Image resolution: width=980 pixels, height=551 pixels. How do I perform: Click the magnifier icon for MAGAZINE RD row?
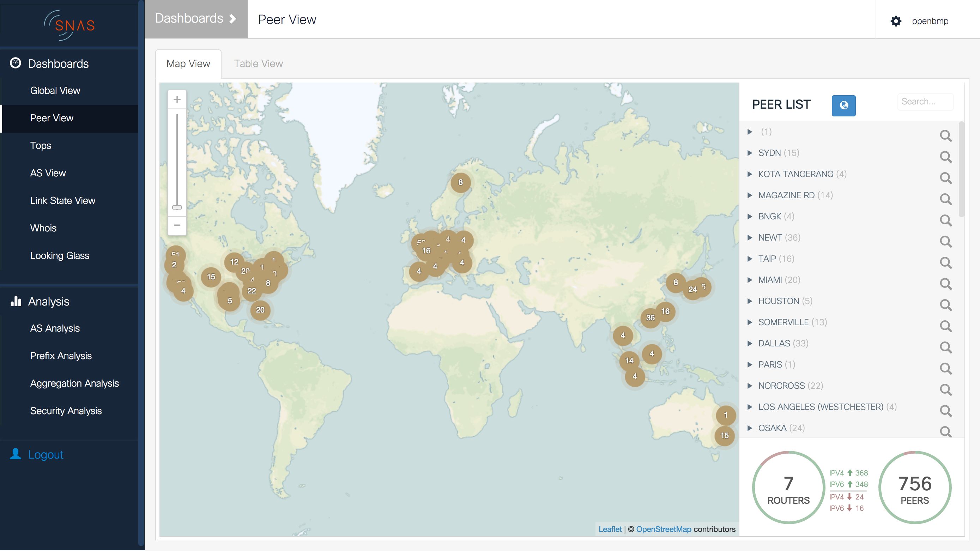[x=945, y=199]
